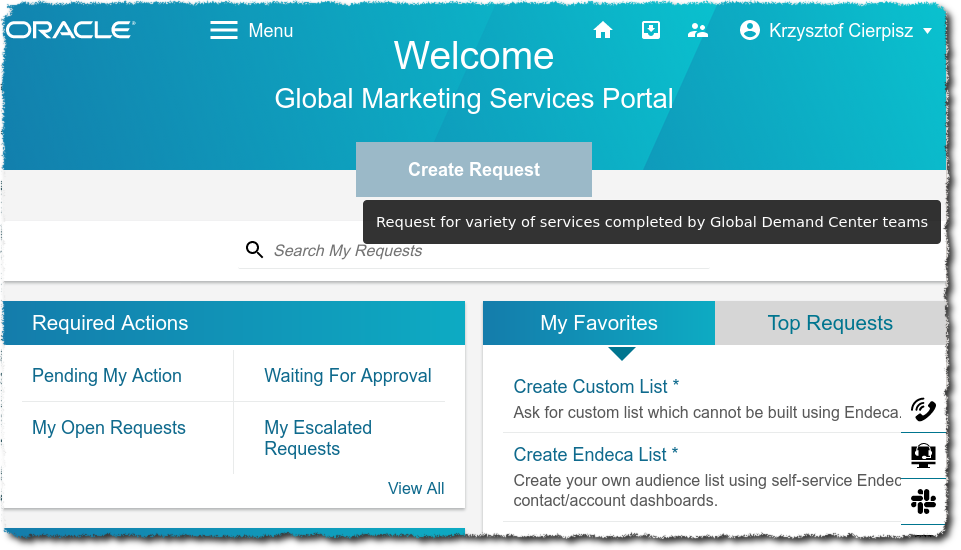Expand the Krzysztof Cierpisz user dropdown arrow
The height and width of the screenshot is (550, 961).
click(927, 31)
